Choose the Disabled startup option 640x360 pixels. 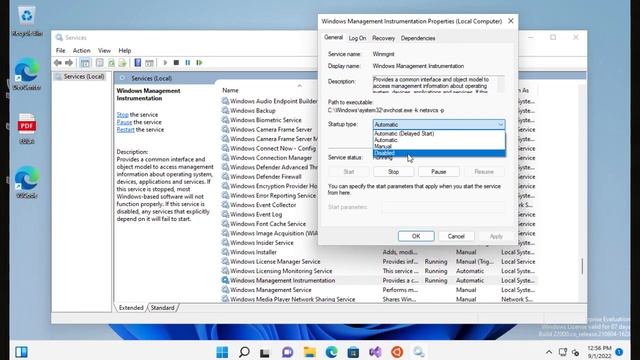[439, 153]
